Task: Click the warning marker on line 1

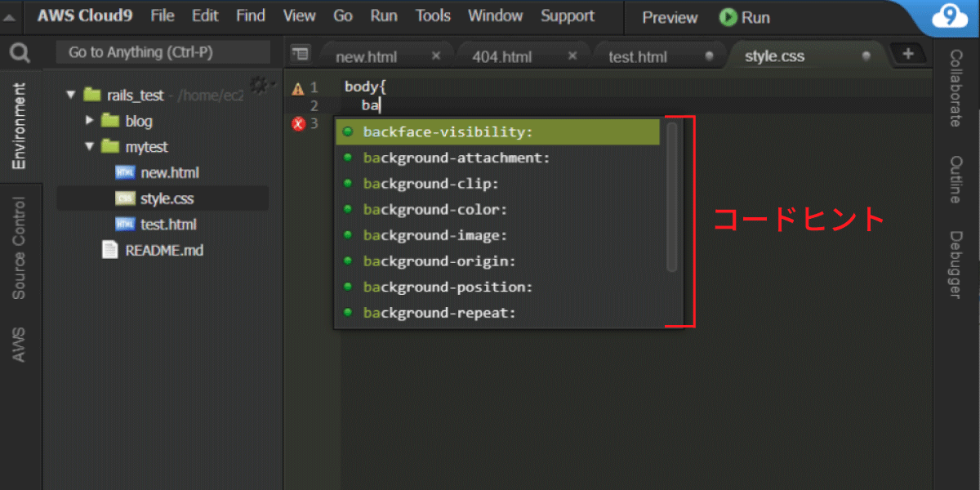Action: [298, 87]
